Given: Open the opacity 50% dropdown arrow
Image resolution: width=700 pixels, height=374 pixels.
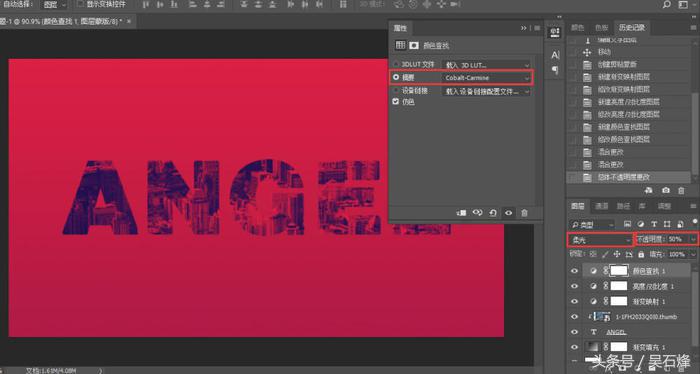Looking at the screenshot, I should pyautogui.click(x=693, y=239).
